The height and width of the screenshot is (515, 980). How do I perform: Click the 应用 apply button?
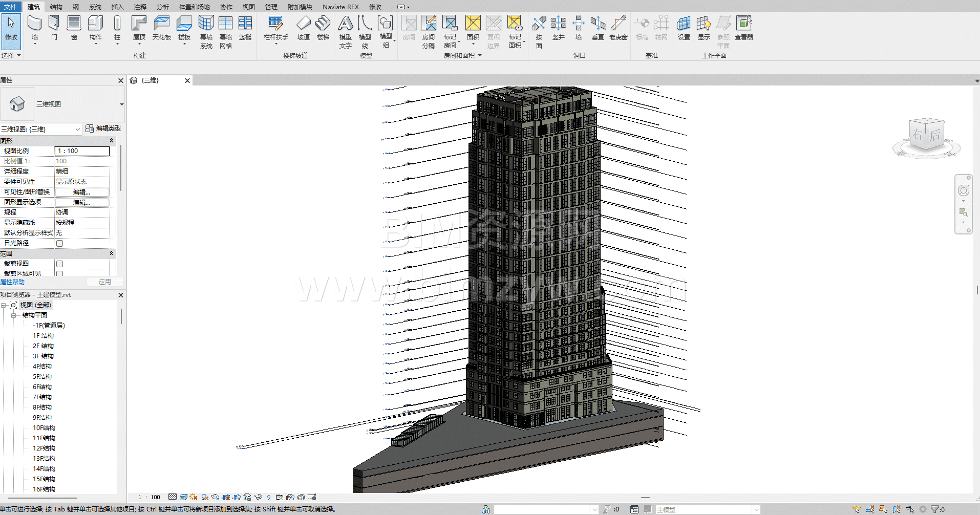tap(105, 282)
